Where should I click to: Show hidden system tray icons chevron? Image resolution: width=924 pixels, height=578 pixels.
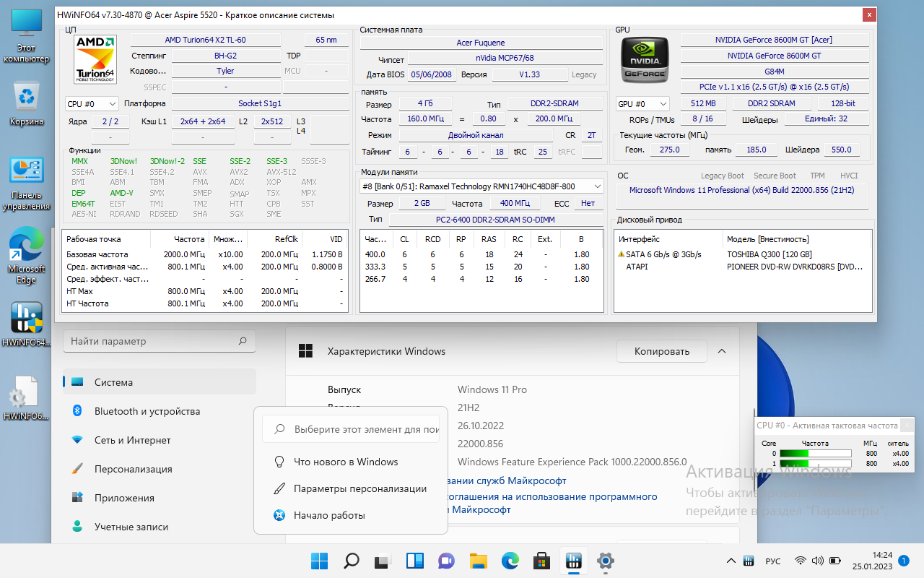pyautogui.click(x=731, y=561)
